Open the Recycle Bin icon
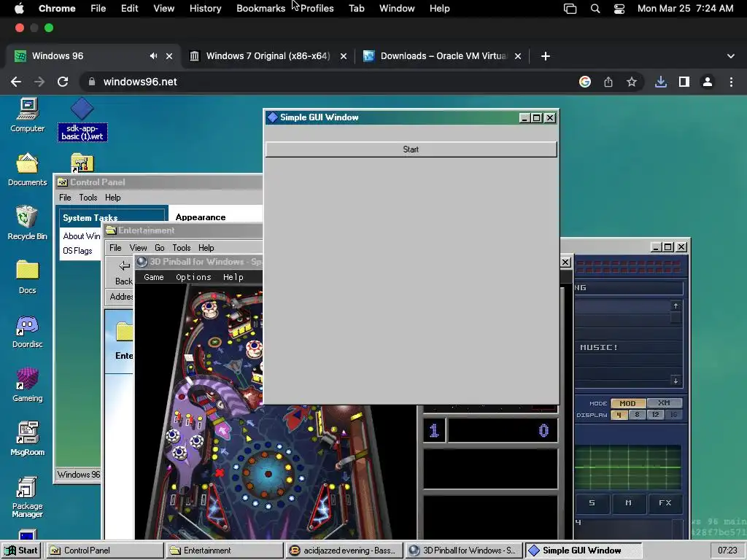 pos(27,223)
